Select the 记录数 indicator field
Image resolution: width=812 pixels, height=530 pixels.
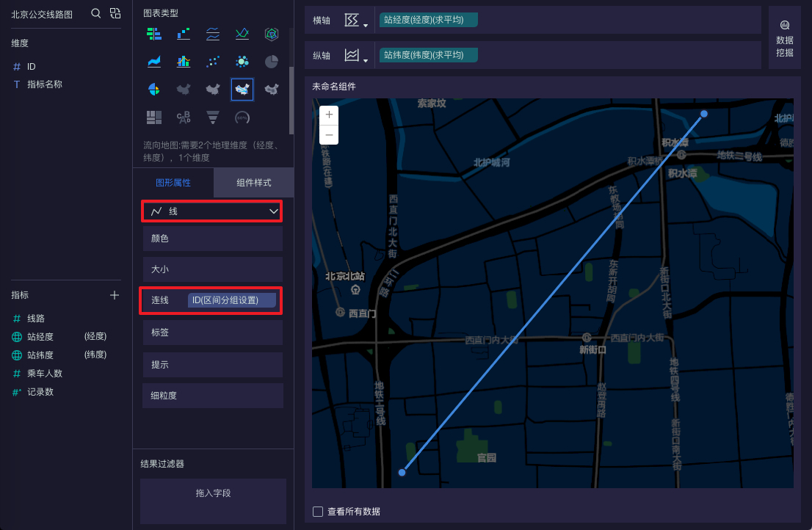(x=40, y=392)
